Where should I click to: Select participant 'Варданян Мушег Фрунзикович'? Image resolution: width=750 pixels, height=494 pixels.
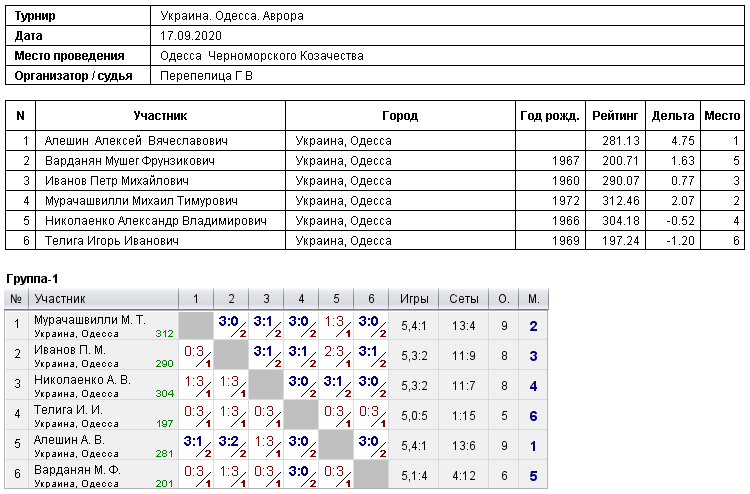pos(130,161)
